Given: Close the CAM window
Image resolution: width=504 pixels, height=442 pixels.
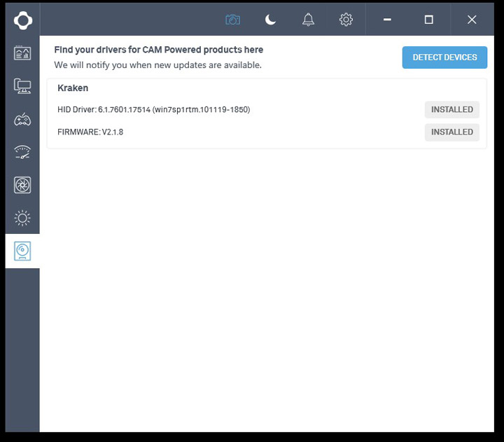Looking at the screenshot, I should tap(472, 20).
